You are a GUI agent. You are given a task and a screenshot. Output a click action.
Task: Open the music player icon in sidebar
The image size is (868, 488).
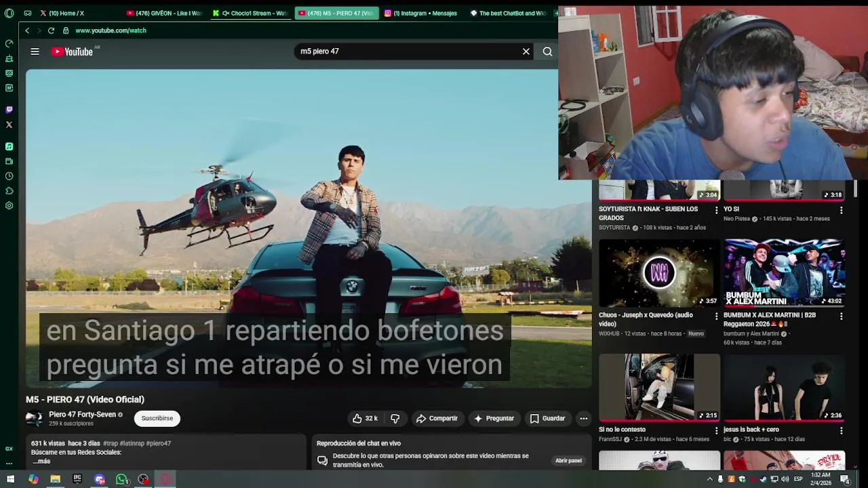9,146
